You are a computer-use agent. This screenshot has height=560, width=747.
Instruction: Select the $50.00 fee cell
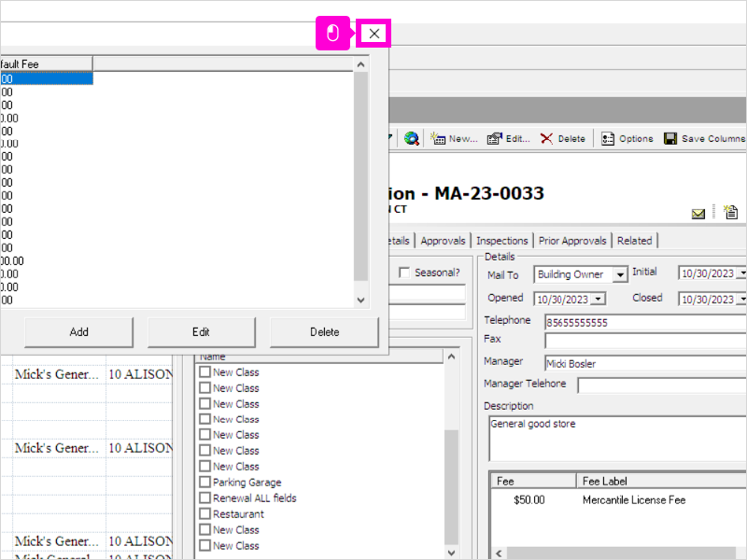pos(529,500)
